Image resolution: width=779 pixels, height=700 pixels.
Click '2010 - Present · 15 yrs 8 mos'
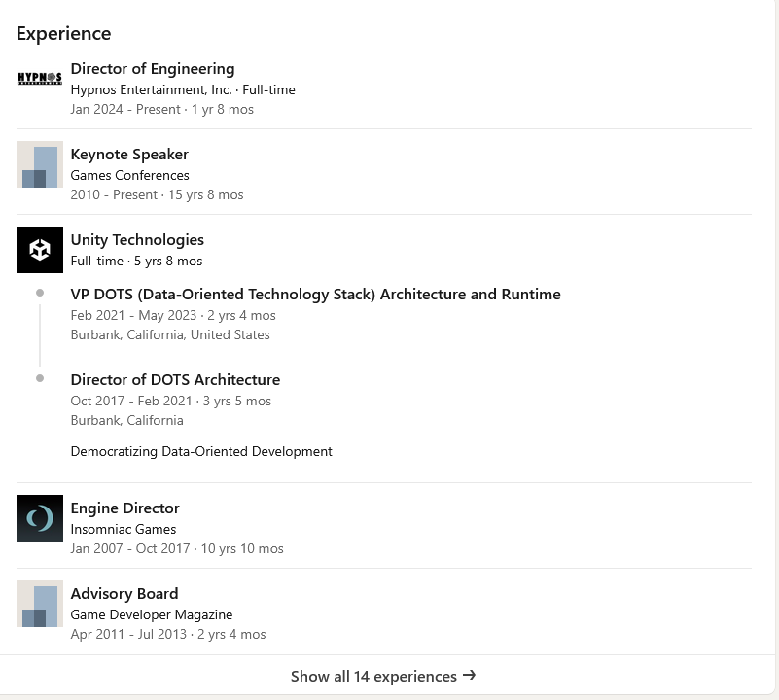(157, 194)
